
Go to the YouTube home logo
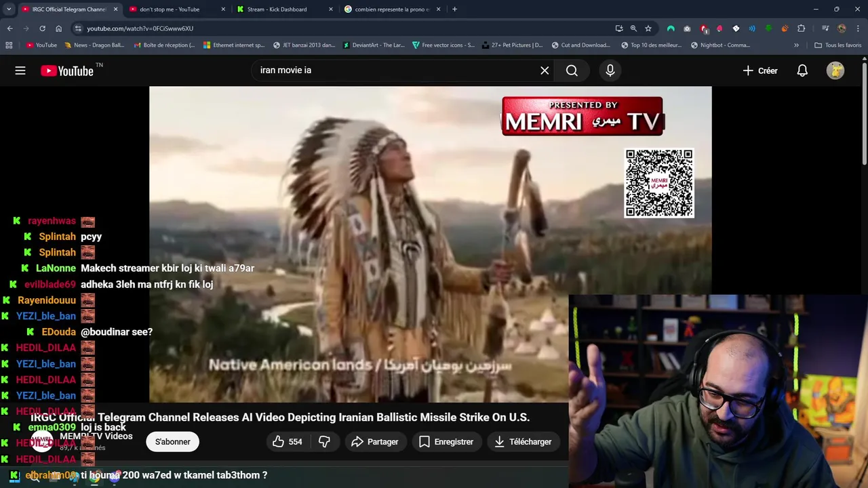pos(67,70)
